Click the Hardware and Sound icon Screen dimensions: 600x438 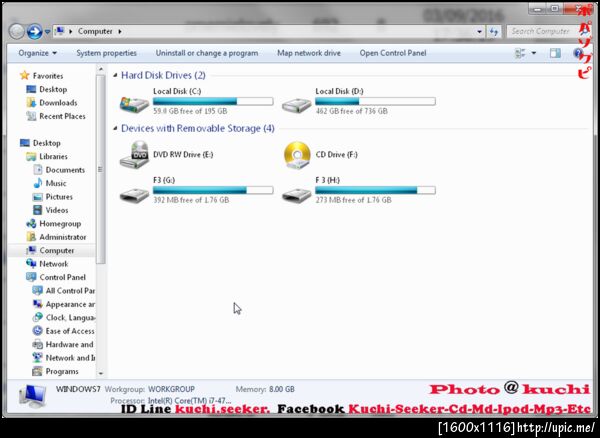38,344
